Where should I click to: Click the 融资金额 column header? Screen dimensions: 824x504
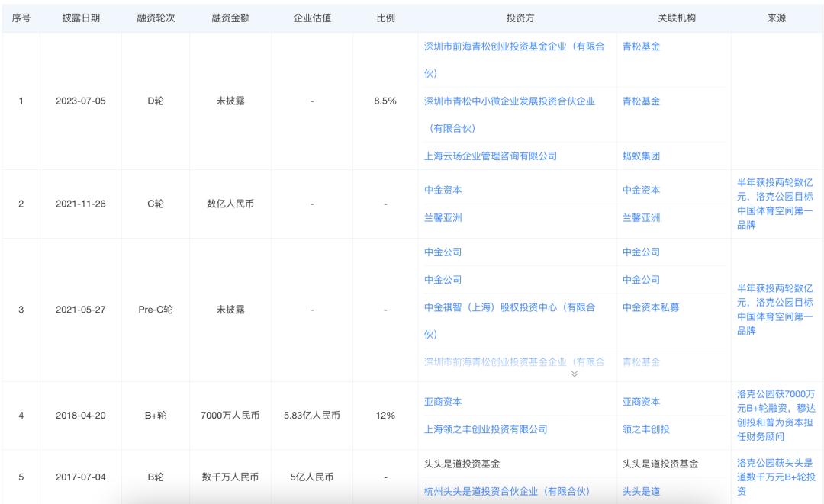point(230,18)
